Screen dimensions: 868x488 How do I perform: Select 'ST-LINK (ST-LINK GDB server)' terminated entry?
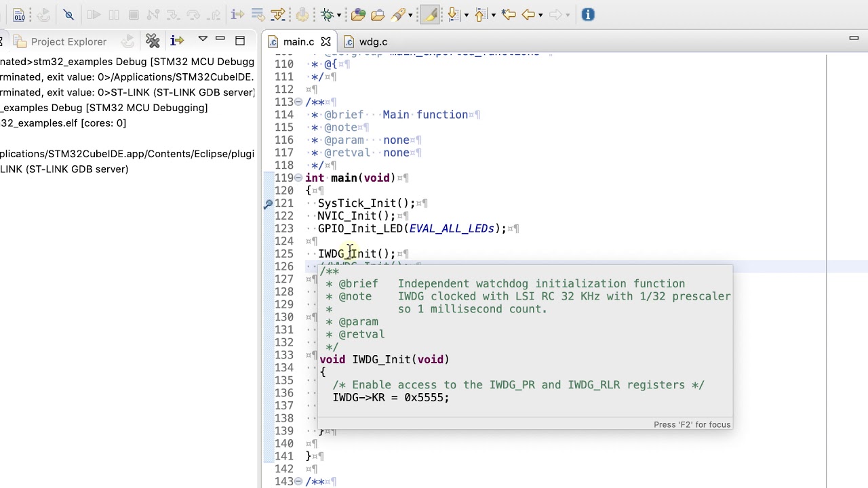(127, 92)
